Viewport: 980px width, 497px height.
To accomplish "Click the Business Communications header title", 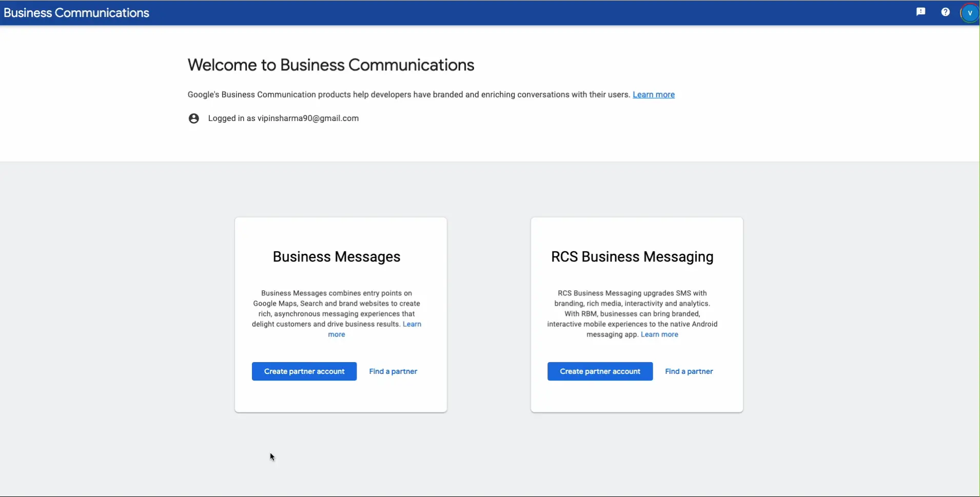I will tap(76, 13).
